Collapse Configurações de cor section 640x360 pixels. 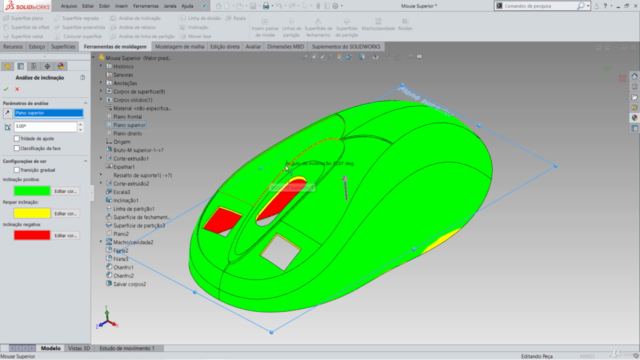click(85, 161)
